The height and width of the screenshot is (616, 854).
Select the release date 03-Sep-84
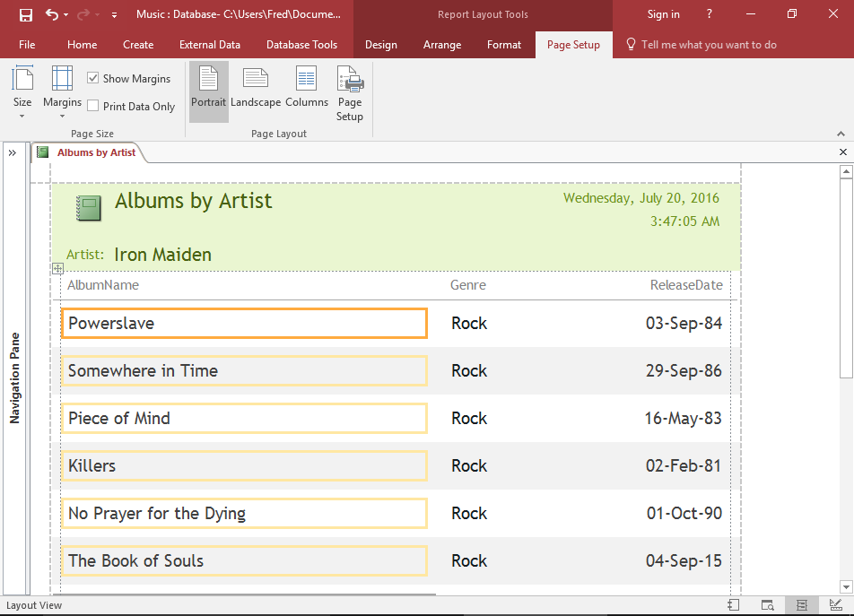(684, 323)
